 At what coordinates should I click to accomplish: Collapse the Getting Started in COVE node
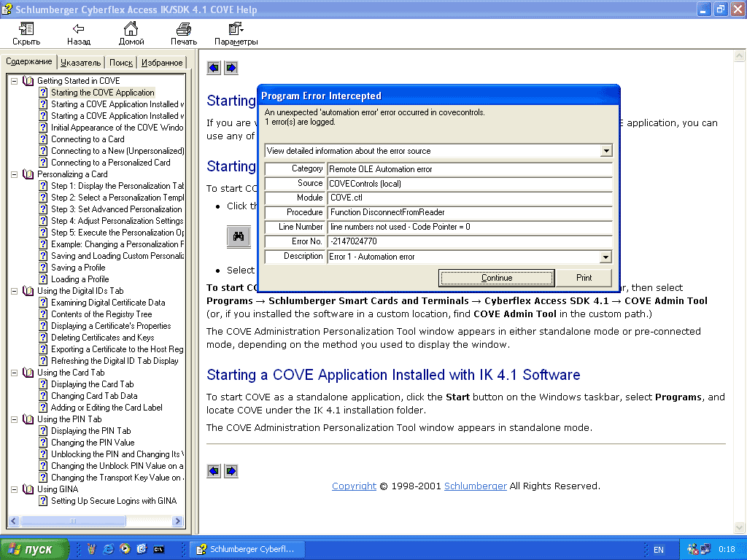click(15, 81)
